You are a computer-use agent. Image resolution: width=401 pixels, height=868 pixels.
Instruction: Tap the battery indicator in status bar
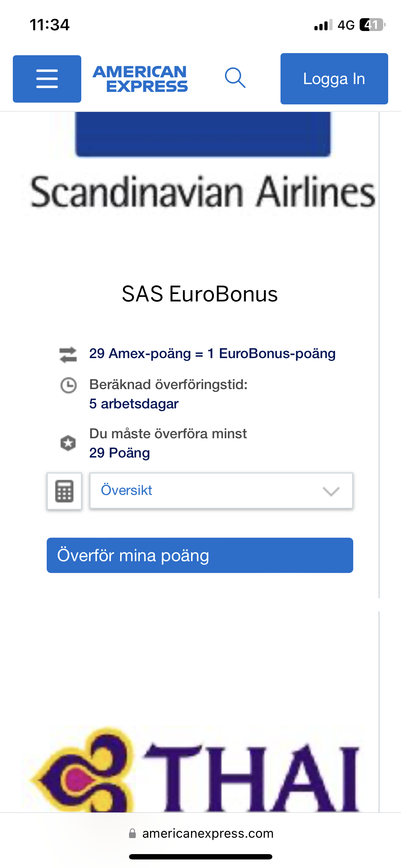click(x=372, y=25)
